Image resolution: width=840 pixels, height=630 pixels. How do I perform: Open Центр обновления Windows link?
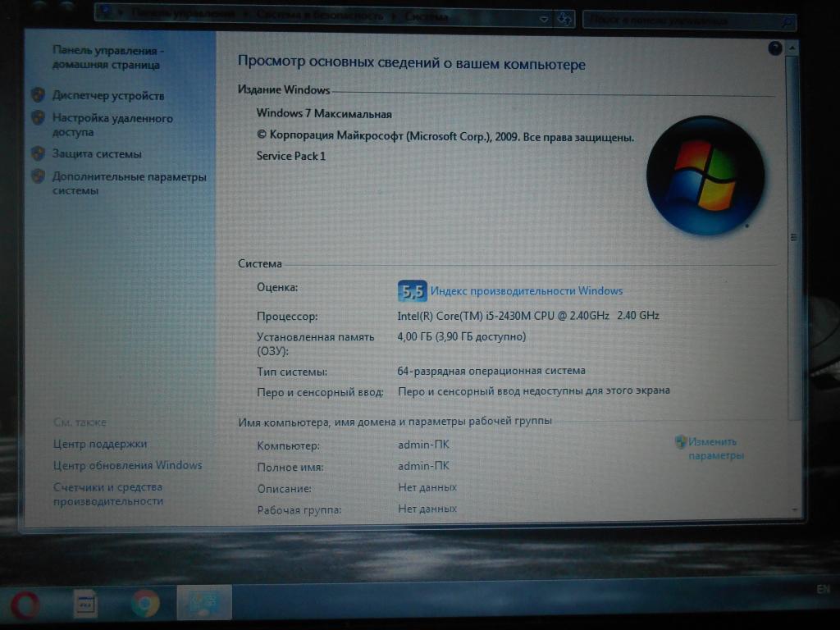[127, 465]
